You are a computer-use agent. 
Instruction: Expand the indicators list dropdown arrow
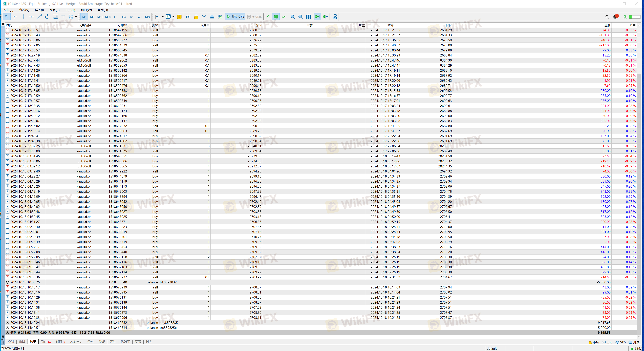click(x=162, y=17)
